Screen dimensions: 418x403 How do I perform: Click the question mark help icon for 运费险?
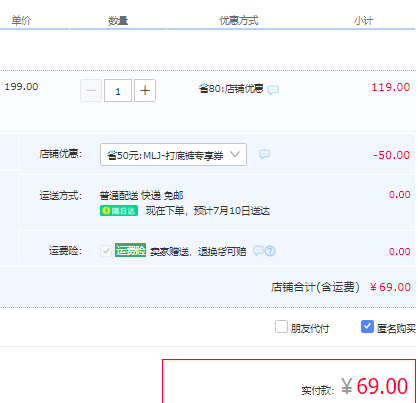click(x=270, y=251)
